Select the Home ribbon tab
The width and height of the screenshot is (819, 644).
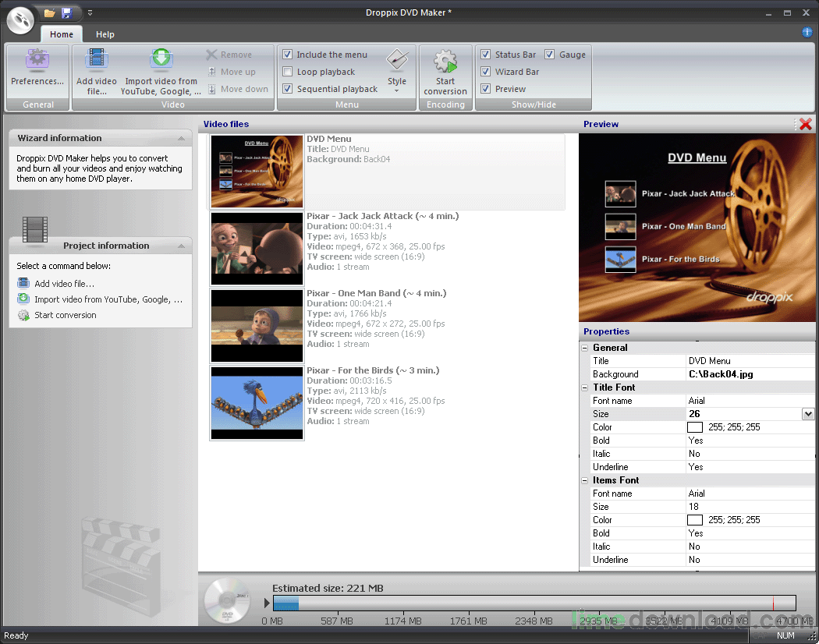62,34
